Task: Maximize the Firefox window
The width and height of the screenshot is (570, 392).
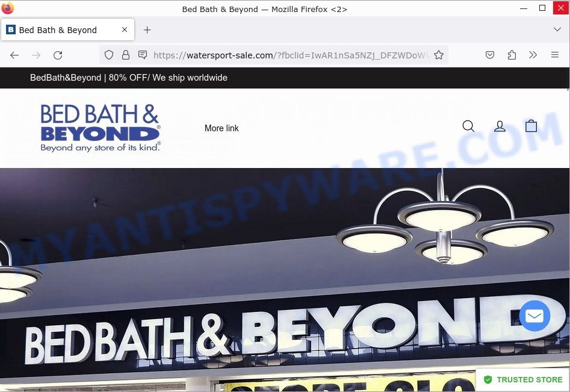Action: coord(542,8)
